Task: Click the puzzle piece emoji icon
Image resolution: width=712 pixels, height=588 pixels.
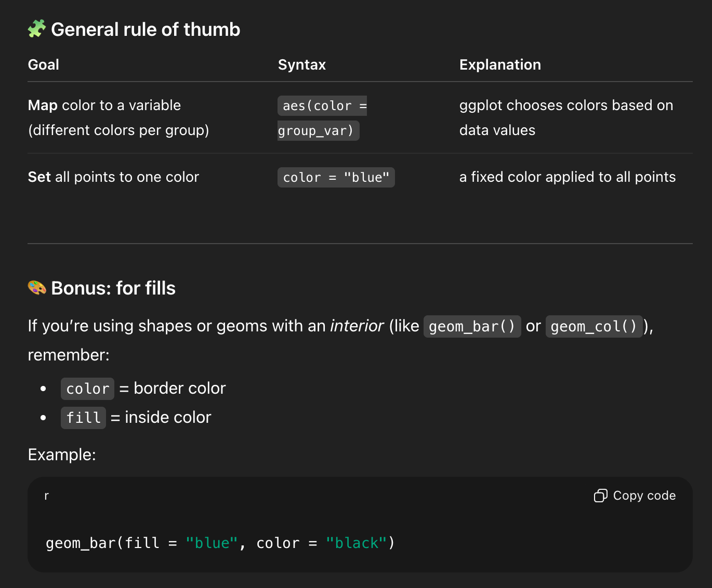Action: [x=37, y=29]
